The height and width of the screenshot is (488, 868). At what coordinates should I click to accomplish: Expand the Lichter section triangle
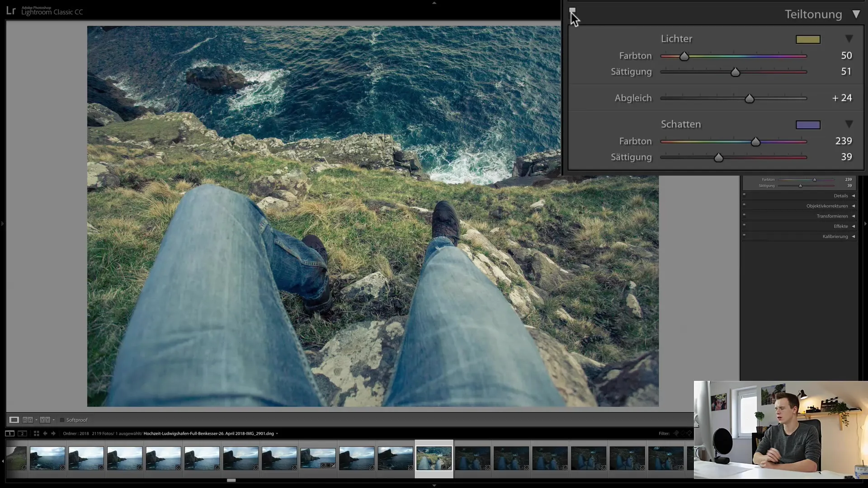[849, 39]
